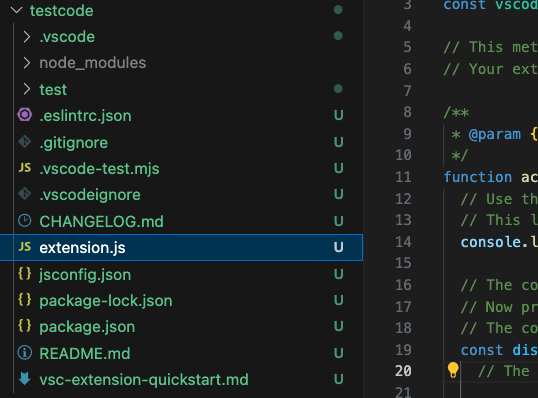The image size is (538, 398).
Task: Click the green git status dot for testcode
Action: [338, 10]
